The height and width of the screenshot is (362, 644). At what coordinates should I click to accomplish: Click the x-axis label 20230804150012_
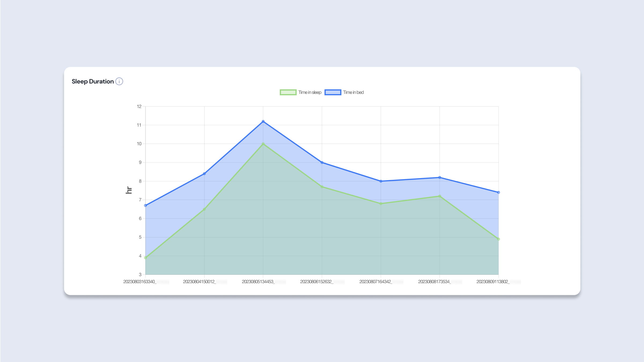(x=199, y=282)
